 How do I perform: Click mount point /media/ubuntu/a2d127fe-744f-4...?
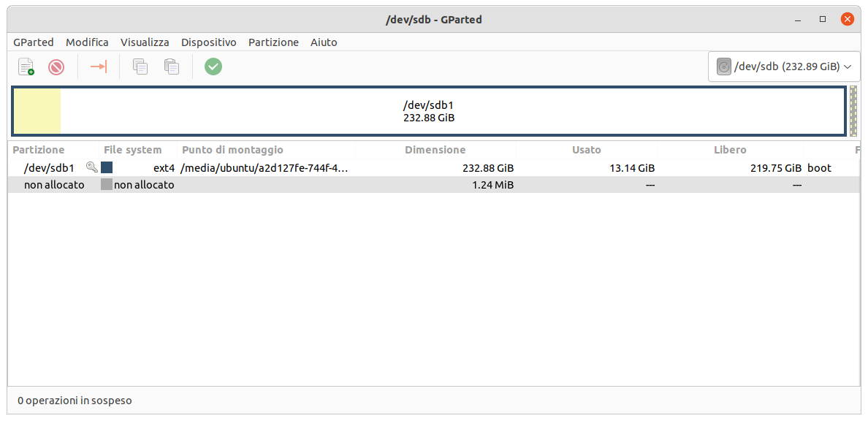[x=265, y=168]
